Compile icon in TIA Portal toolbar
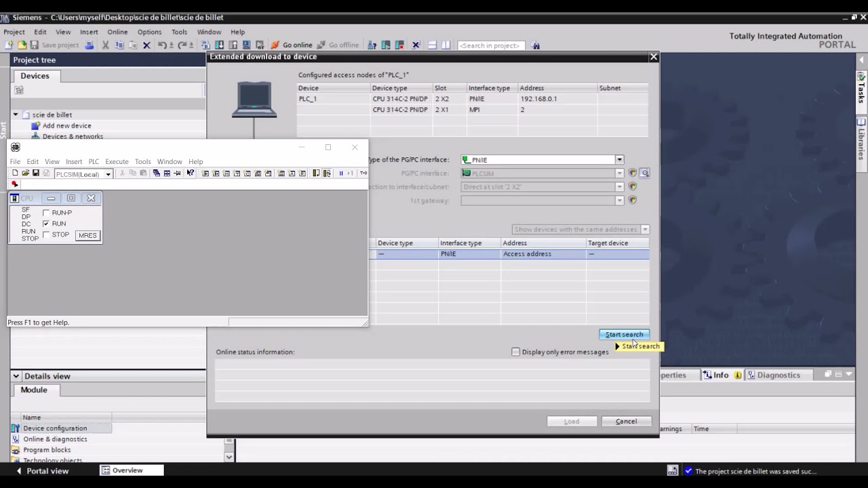The height and width of the screenshot is (488, 868). point(205,45)
